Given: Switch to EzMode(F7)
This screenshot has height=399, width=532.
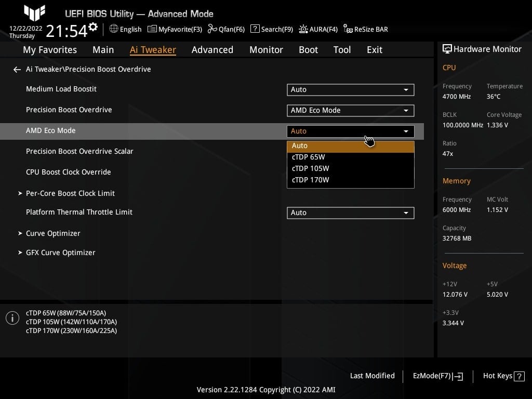Looking at the screenshot, I should pos(432,376).
